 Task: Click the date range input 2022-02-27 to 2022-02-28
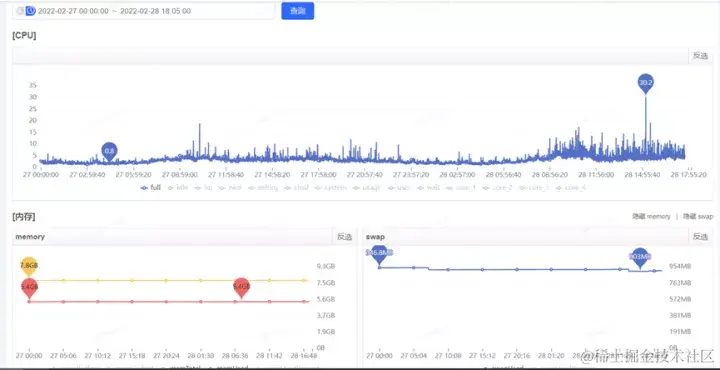(143, 11)
